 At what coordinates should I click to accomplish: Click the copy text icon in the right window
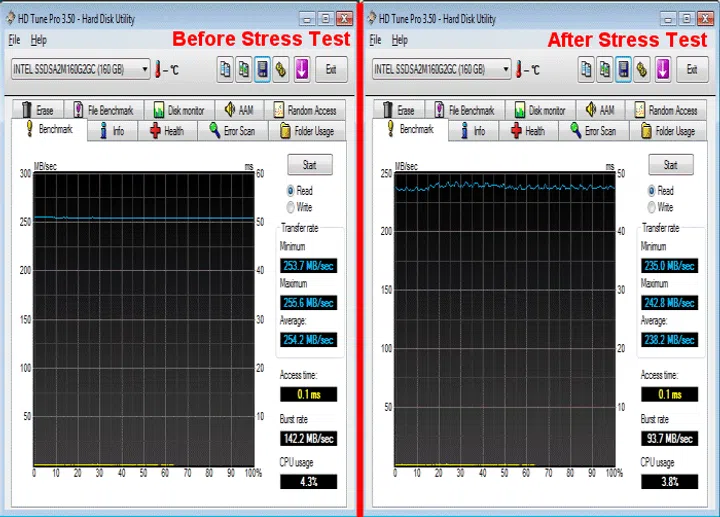[x=585, y=69]
